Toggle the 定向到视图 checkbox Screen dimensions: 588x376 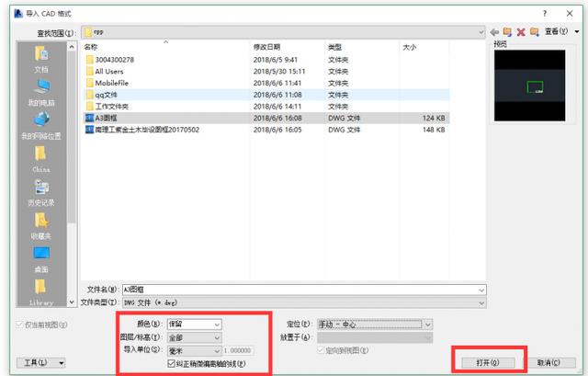[x=320, y=350]
